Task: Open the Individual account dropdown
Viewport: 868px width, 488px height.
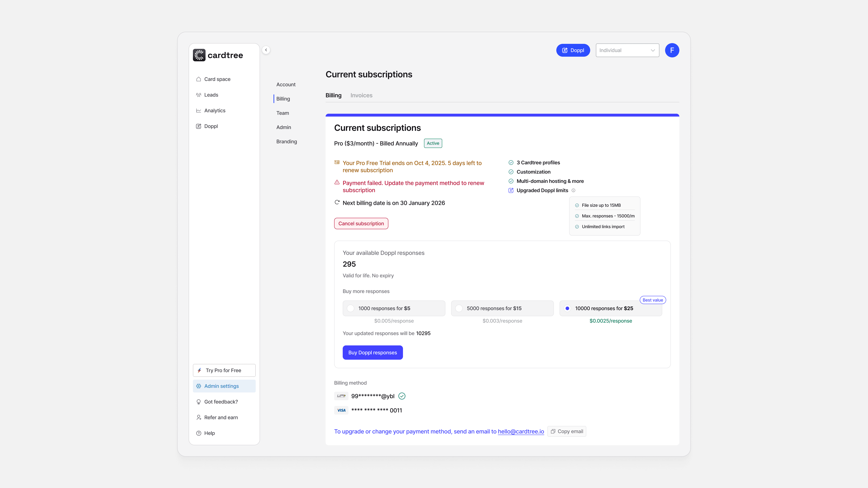Action: click(x=627, y=50)
